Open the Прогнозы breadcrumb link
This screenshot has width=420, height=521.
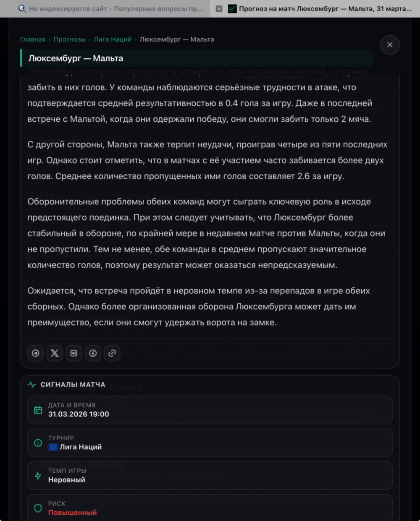tap(69, 39)
